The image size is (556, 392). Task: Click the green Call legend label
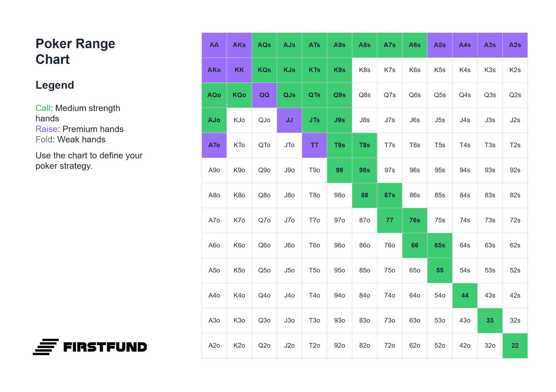[x=43, y=108]
